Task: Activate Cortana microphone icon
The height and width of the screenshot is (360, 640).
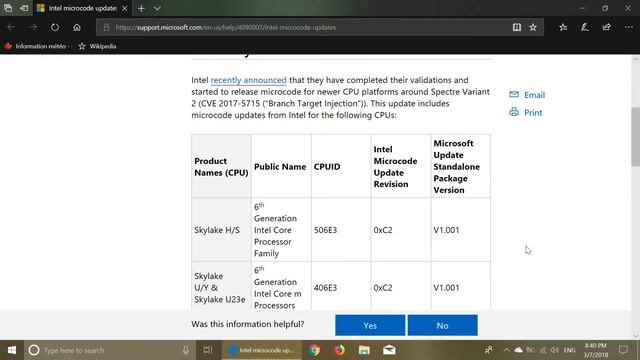Action: pos(185,350)
